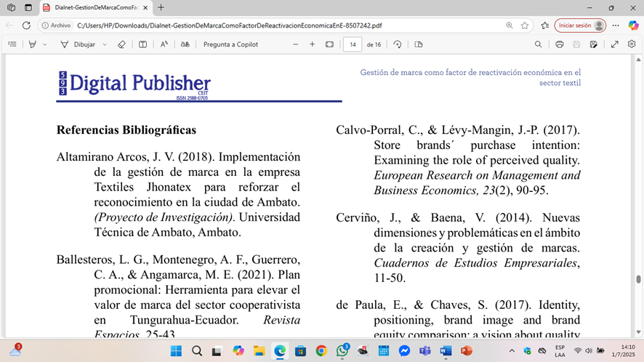The image size is (644, 362).
Task: Select the eraser tool
Action: click(121, 44)
